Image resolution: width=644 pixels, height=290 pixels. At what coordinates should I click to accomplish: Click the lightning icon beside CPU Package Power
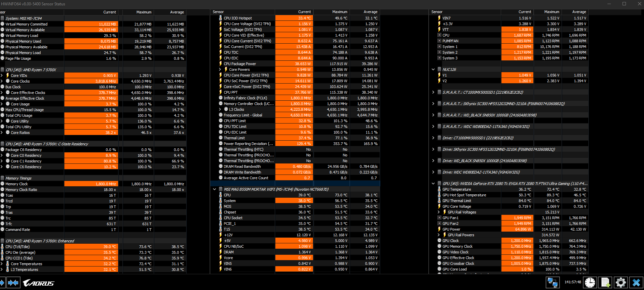(220, 64)
